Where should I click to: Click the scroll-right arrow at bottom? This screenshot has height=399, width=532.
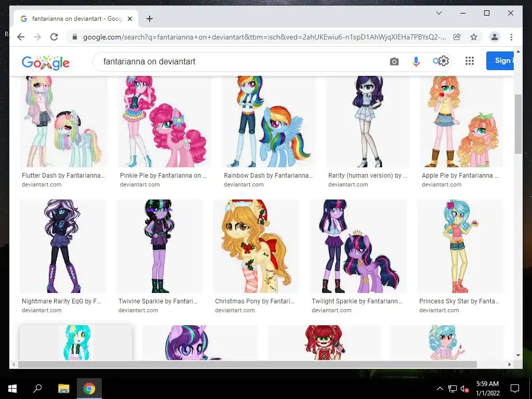coord(509,364)
